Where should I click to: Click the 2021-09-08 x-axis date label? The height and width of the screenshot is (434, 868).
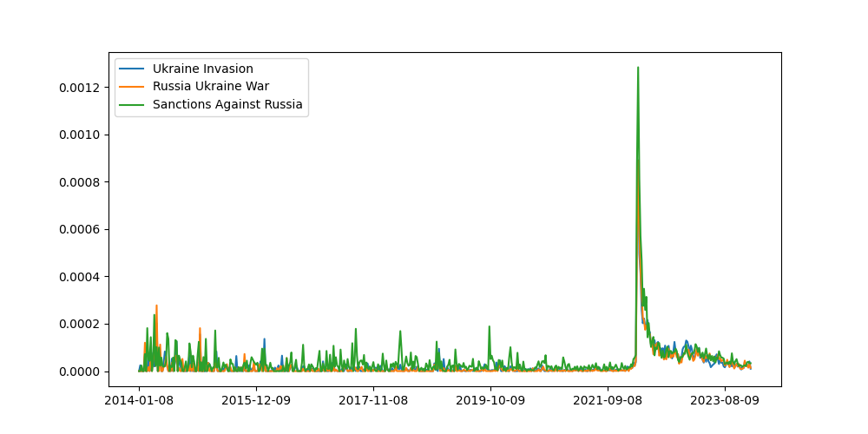click(608, 401)
